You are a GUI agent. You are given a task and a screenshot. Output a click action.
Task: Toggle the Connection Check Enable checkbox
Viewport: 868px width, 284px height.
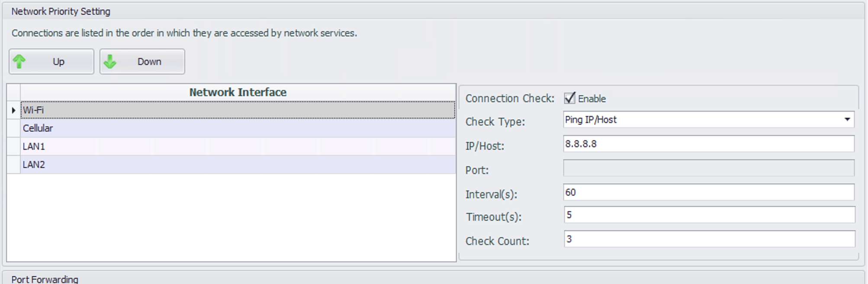[570, 98]
